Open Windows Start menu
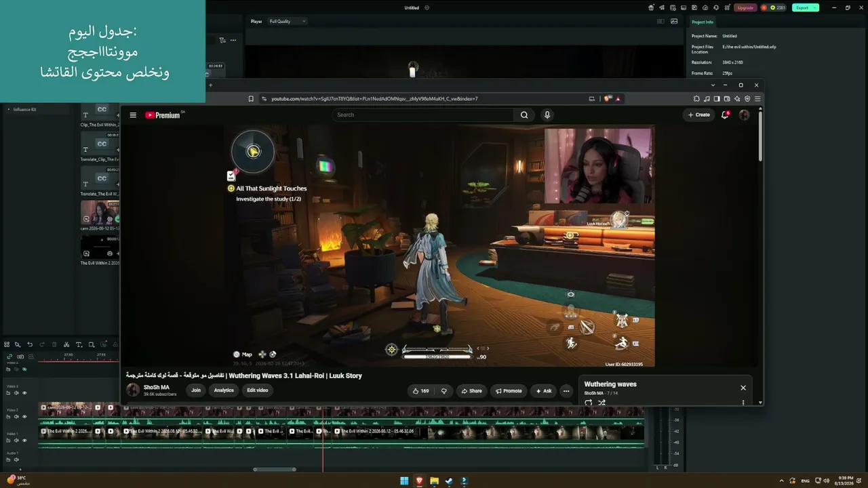The image size is (868, 488). 404,481
